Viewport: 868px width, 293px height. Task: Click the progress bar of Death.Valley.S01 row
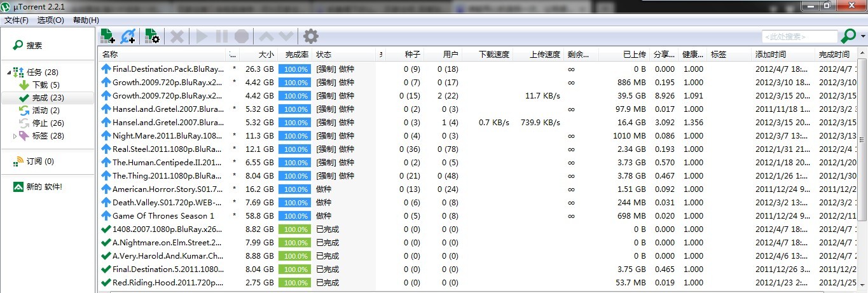tap(295, 202)
